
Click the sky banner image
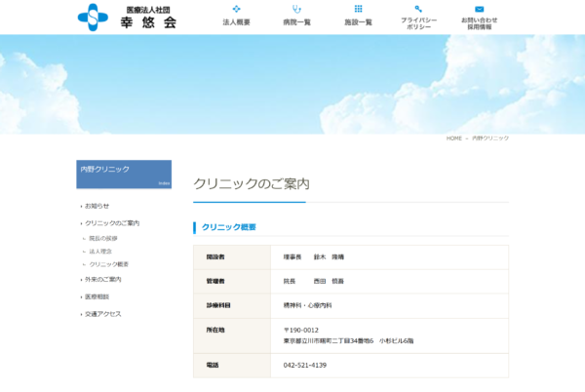point(292,84)
